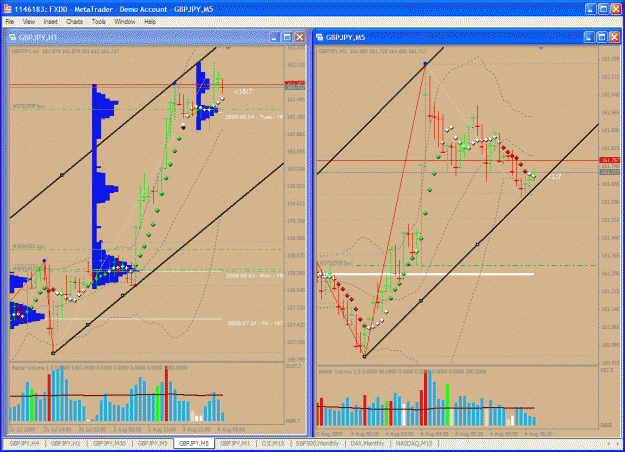Switch to the GBPJPY,M30 chart tab
This screenshot has width=625, height=452.
[109, 443]
